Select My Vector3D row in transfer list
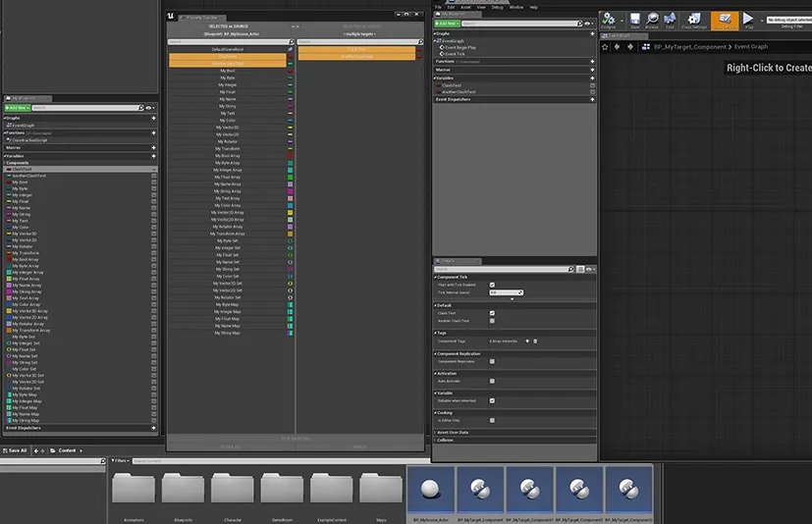The image size is (812, 524). pos(227,128)
